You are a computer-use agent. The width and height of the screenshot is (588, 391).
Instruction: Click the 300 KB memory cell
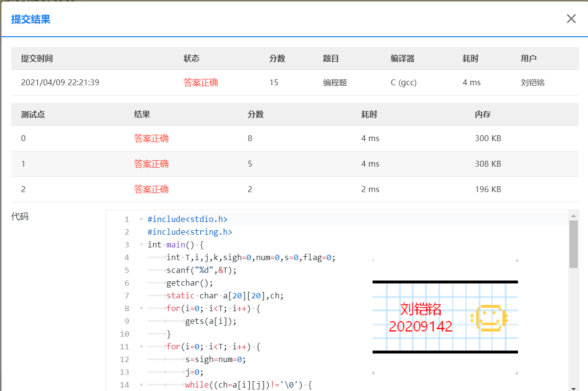coord(488,139)
